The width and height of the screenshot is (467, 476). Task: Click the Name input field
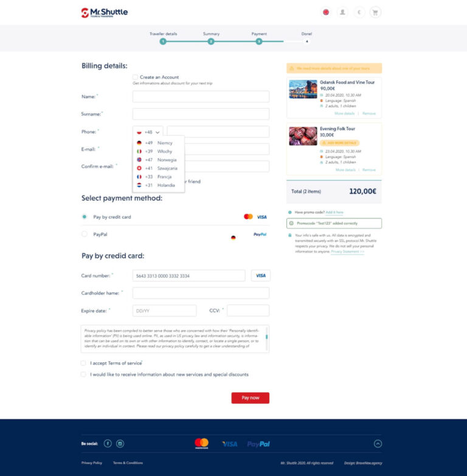tap(201, 97)
